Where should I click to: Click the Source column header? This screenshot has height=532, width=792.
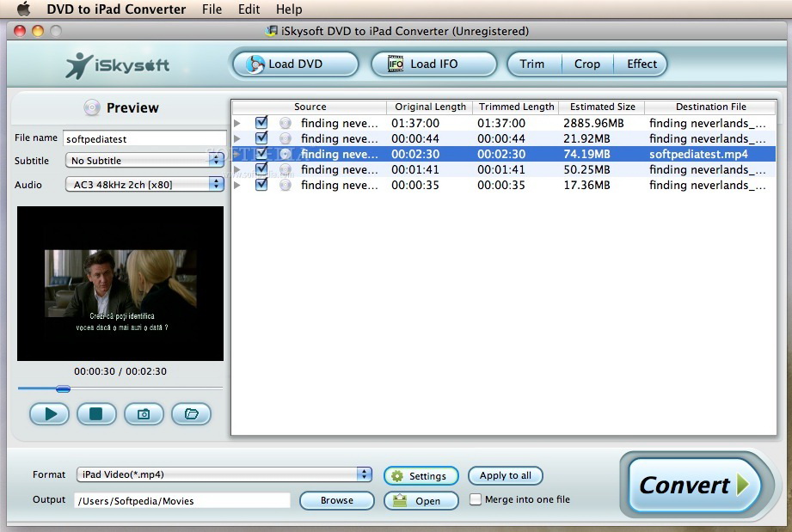tap(310, 107)
